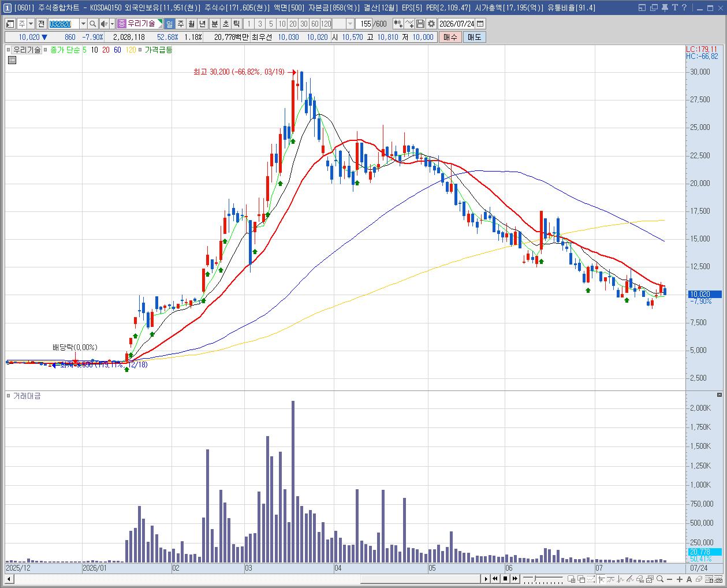The height and width of the screenshot is (588, 727).
Task: Click the speaker sound icon in the toolbar
Action: (104, 24)
